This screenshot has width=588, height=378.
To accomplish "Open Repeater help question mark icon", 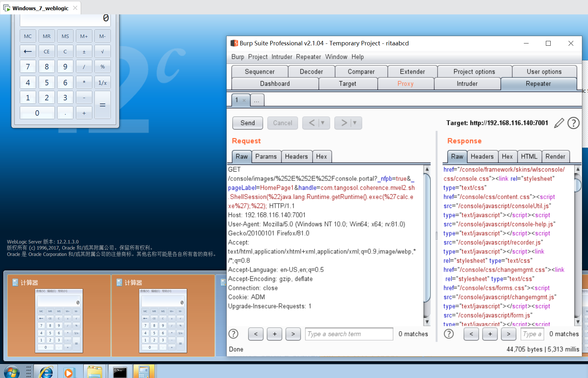I will [x=573, y=123].
